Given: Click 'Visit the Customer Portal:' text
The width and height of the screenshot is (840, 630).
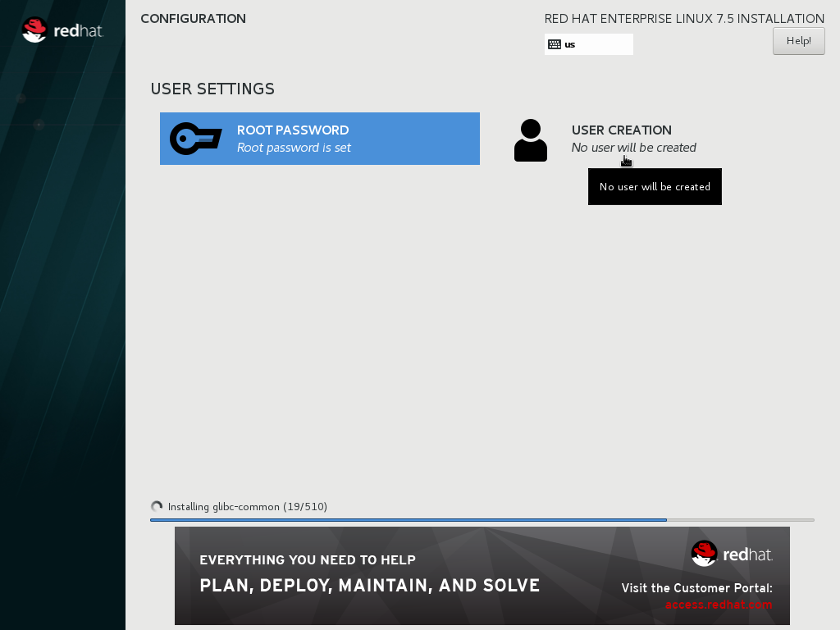Looking at the screenshot, I should point(697,587).
